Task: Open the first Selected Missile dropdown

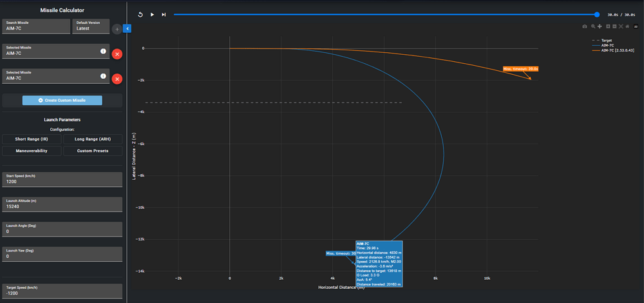Action: (x=56, y=51)
